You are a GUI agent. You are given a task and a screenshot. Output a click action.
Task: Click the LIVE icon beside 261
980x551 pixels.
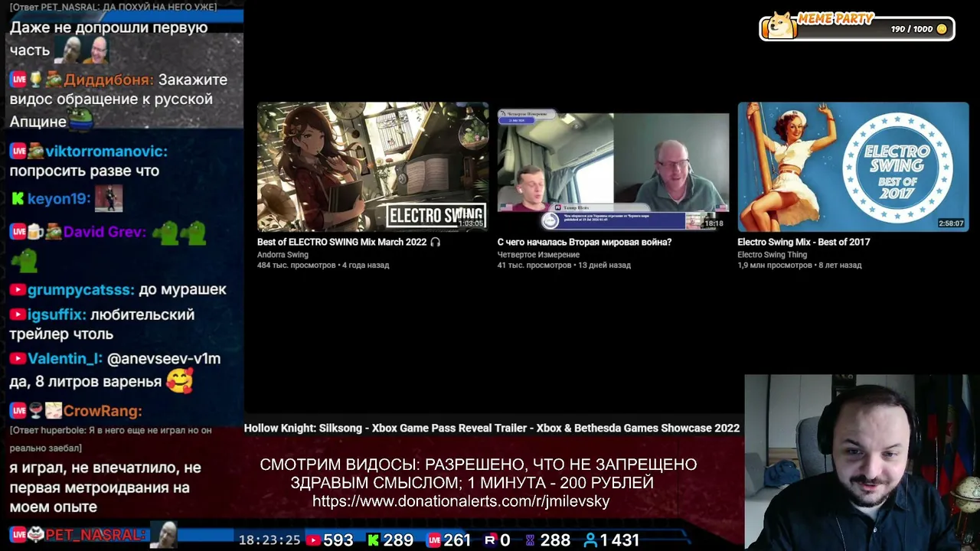[x=434, y=540]
